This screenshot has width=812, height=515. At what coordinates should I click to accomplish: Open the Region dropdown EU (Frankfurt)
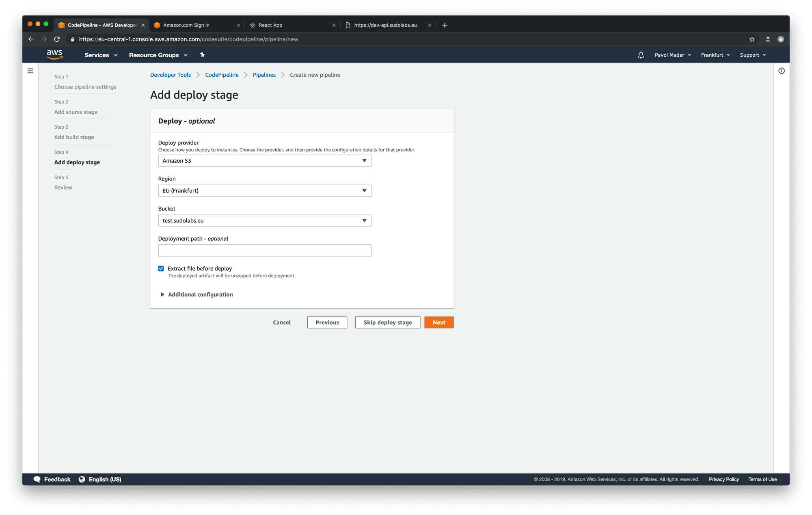(265, 191)
